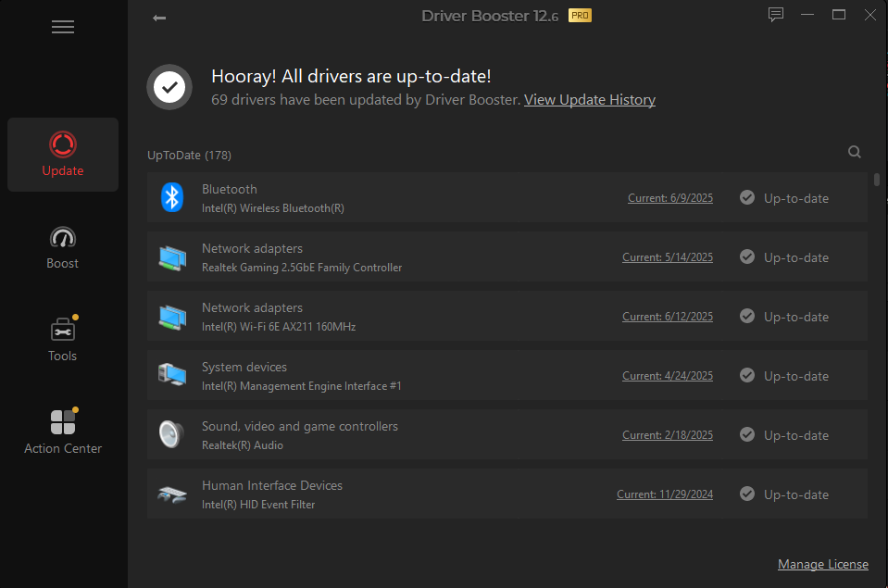Click the large all-drivers checkmark badge

169,87
